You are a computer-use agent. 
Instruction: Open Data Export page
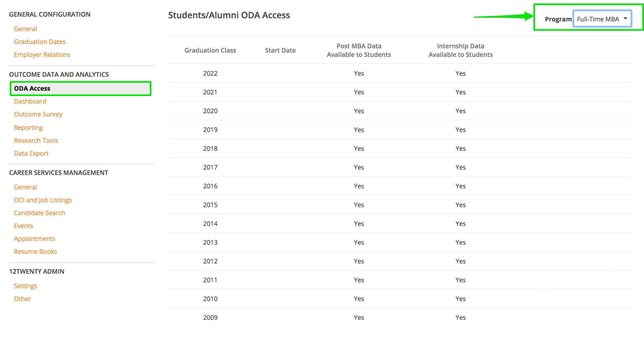click(31, 153)
